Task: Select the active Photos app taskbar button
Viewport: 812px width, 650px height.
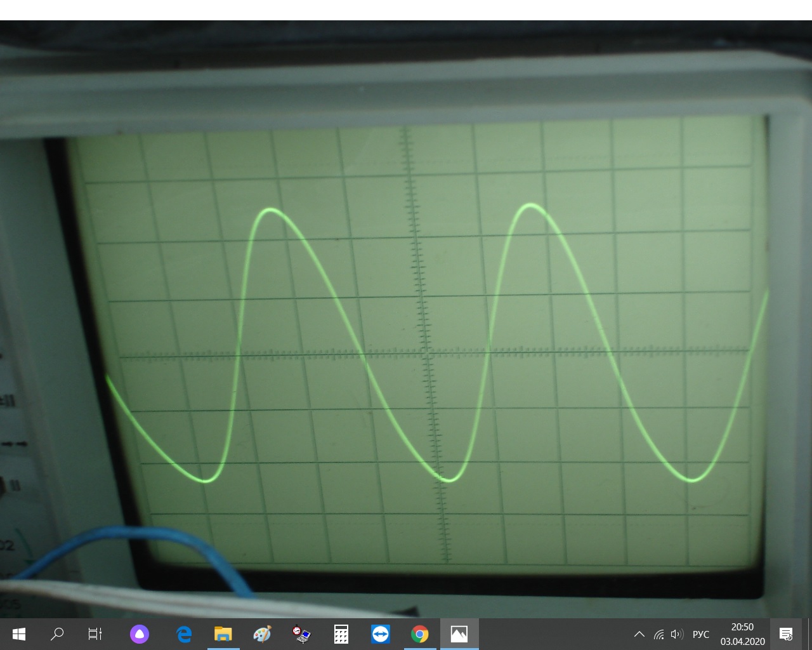Action: (459, 633)
